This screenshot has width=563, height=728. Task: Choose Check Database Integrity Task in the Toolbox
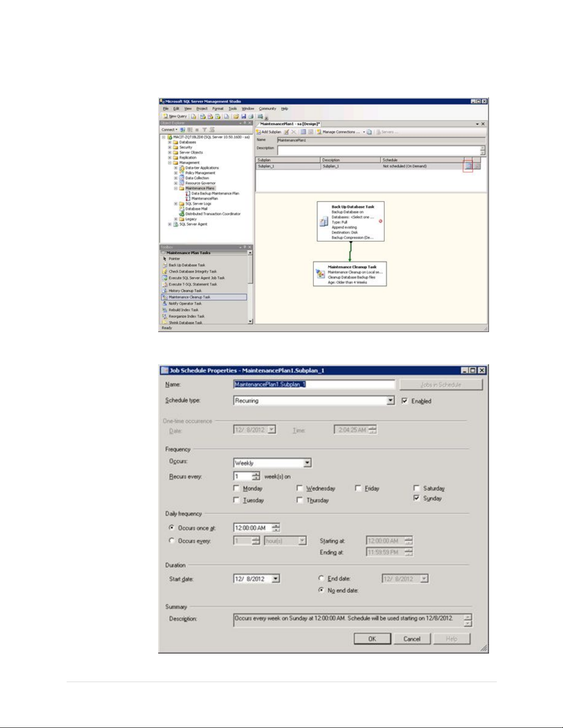192,271
